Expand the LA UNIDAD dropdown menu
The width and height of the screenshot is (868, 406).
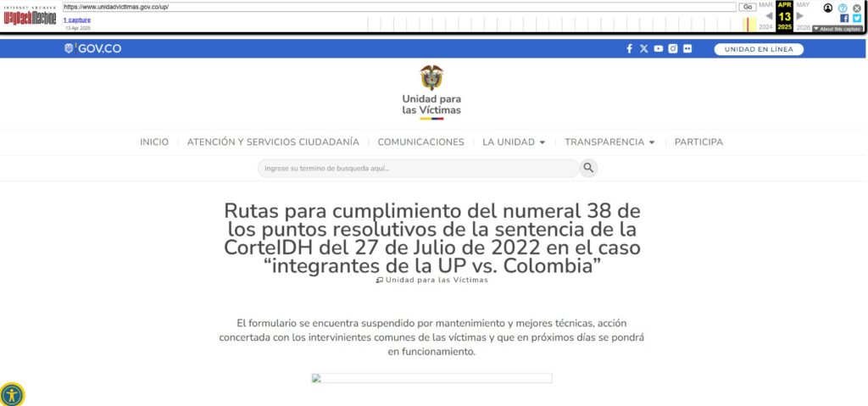click(515, 142)
